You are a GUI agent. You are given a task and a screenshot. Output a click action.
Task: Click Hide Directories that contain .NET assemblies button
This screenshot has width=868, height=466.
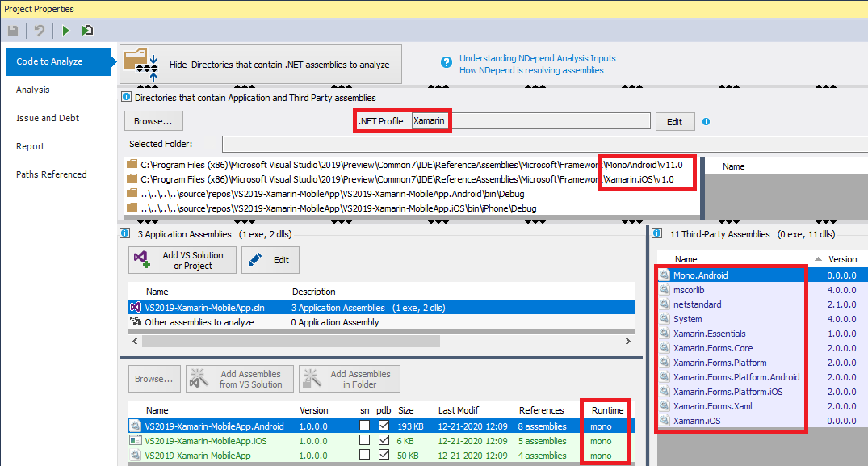(x=261, y=64)
